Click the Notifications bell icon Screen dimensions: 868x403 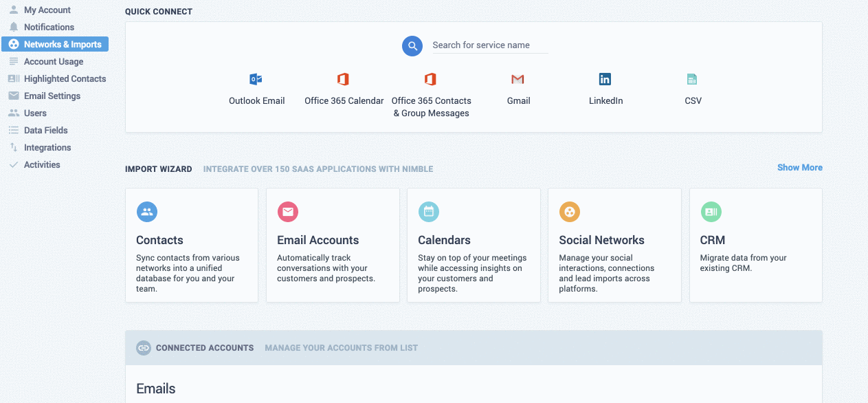coord(14,27)
